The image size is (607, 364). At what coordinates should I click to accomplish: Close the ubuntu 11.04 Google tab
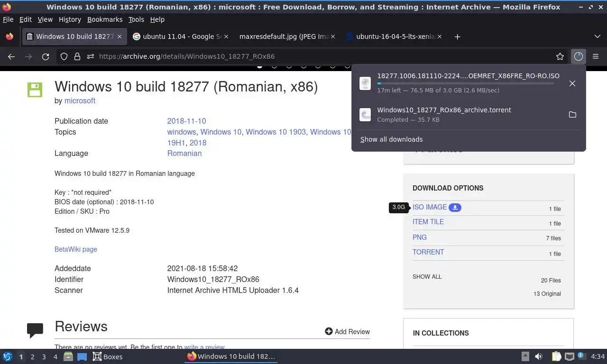(226, 36)
